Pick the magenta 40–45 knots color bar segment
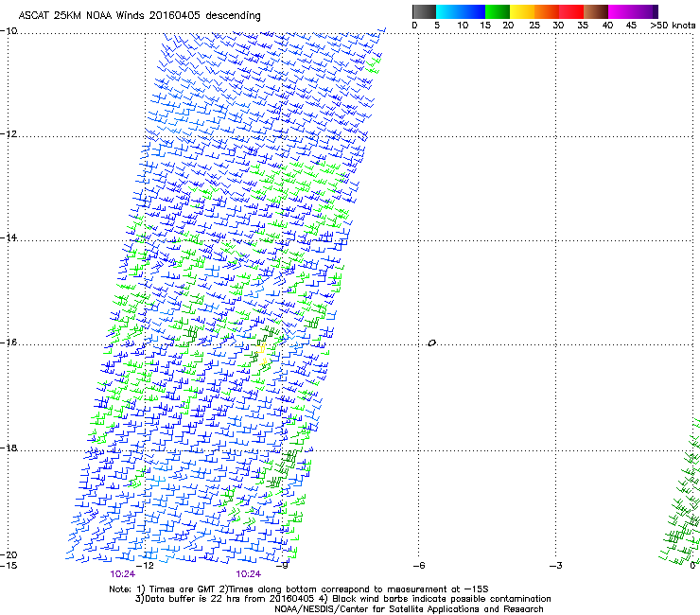The height and width of the screenshot is (615, 700). click(x=621, y=11)
